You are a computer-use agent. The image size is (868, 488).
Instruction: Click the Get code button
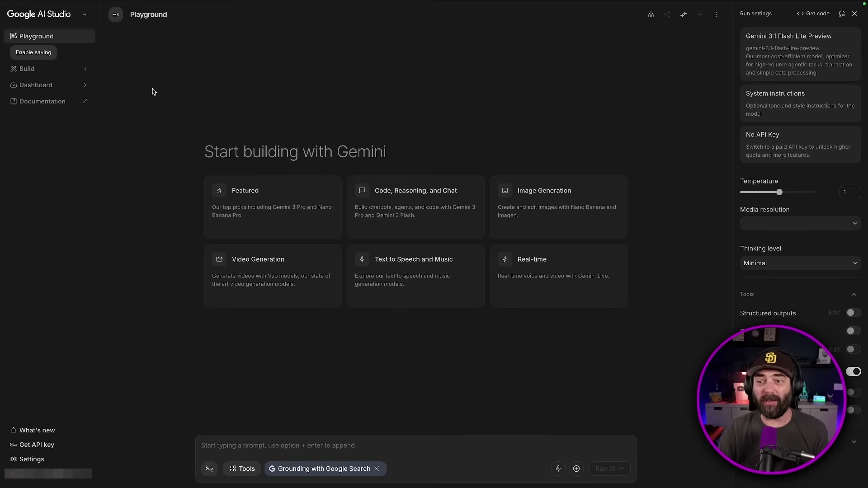(x=813, y=14)
